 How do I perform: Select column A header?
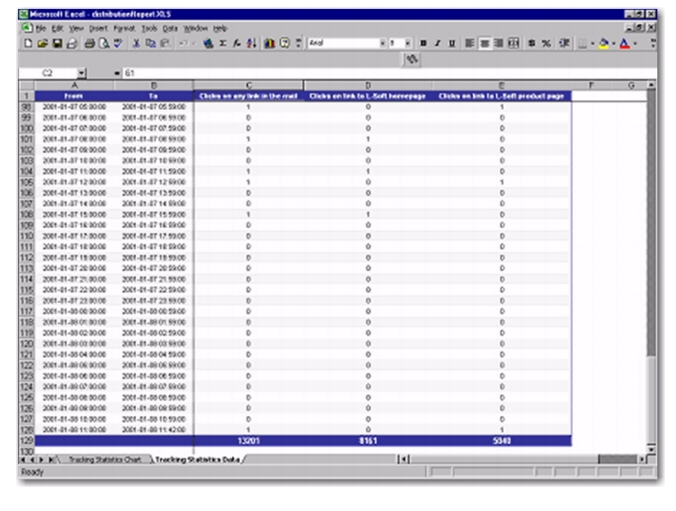click(x=74, y=85)
